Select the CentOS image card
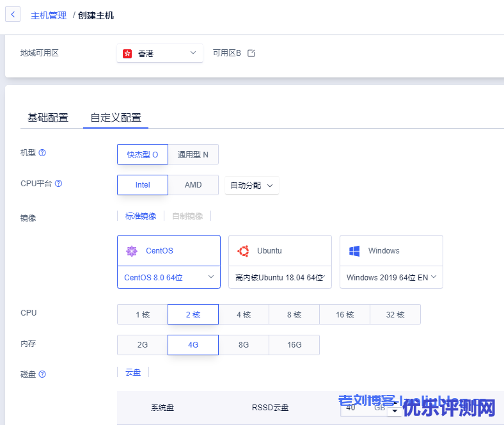Viewport: 504px width, 425px height. 169,251
